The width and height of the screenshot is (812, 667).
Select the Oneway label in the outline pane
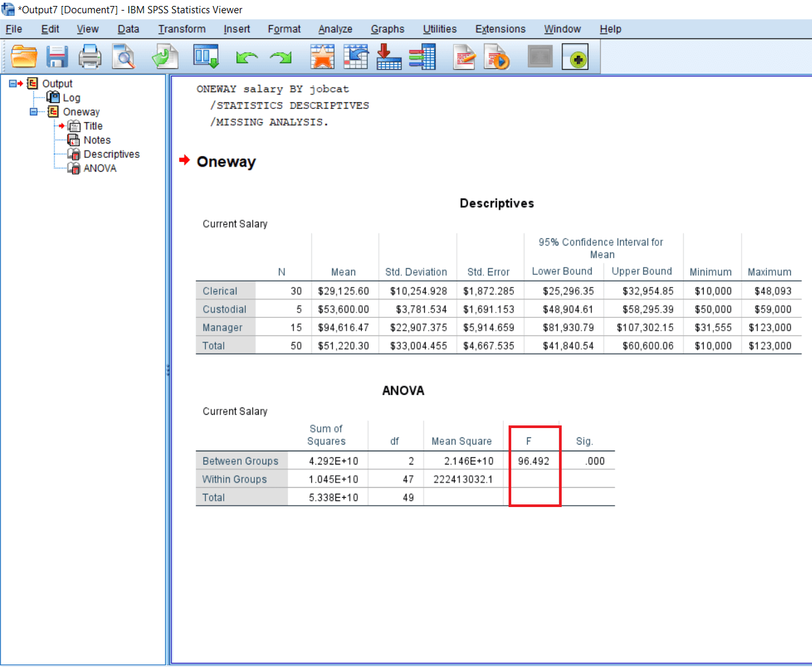pyautogui.click(x=82, y=112)
